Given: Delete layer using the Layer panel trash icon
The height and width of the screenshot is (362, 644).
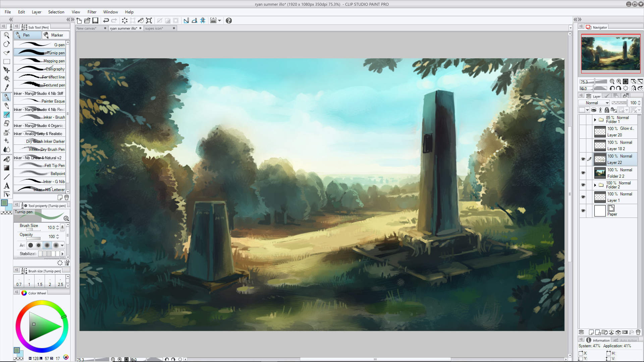Looking at the screenshot, I should point(638,332).
